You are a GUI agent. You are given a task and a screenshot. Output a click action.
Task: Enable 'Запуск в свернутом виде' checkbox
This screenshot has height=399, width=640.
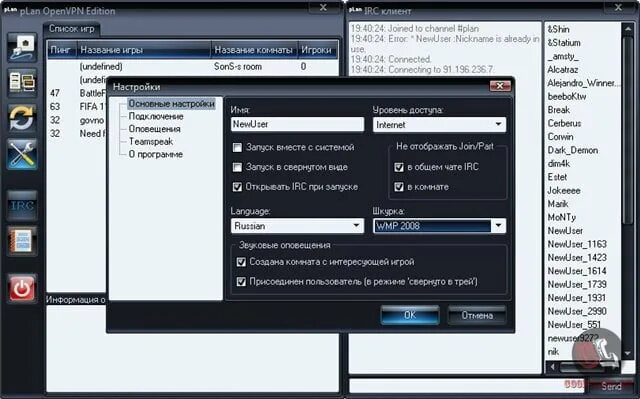point(237,167)
